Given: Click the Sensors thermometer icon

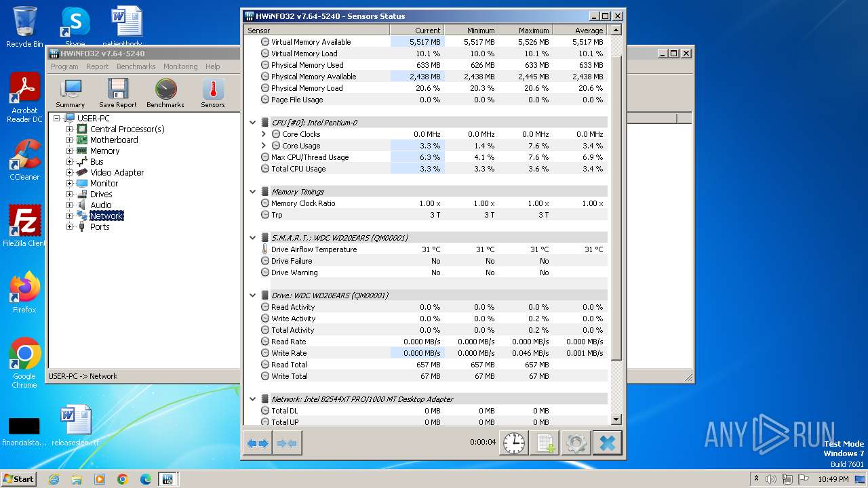Looking at the screenshot, I should (213, 93).
